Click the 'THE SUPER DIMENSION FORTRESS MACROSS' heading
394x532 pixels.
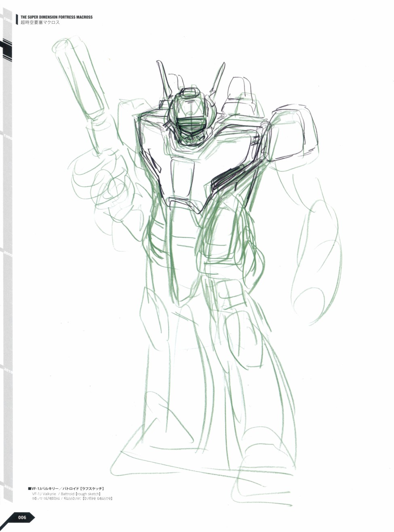(x=56, y=17)
